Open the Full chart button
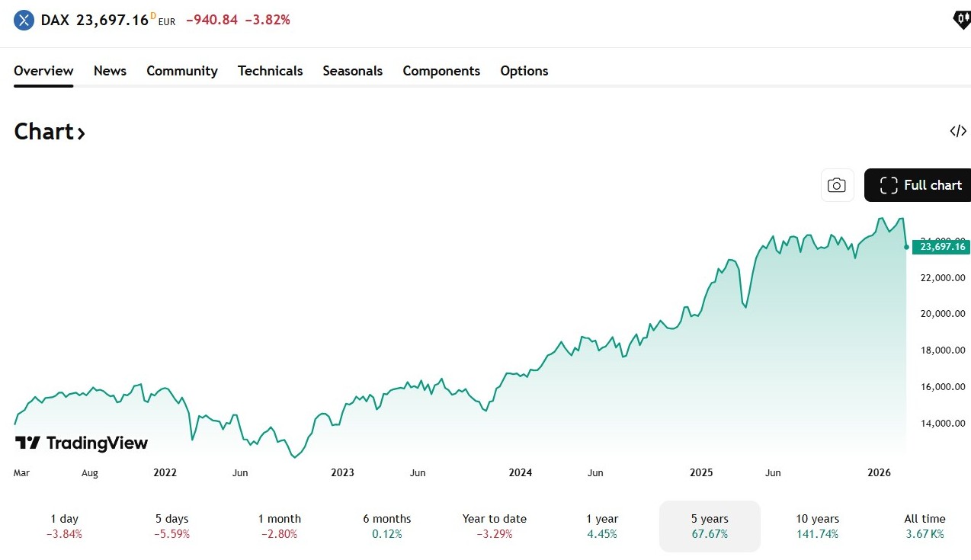 coord(918,185)
